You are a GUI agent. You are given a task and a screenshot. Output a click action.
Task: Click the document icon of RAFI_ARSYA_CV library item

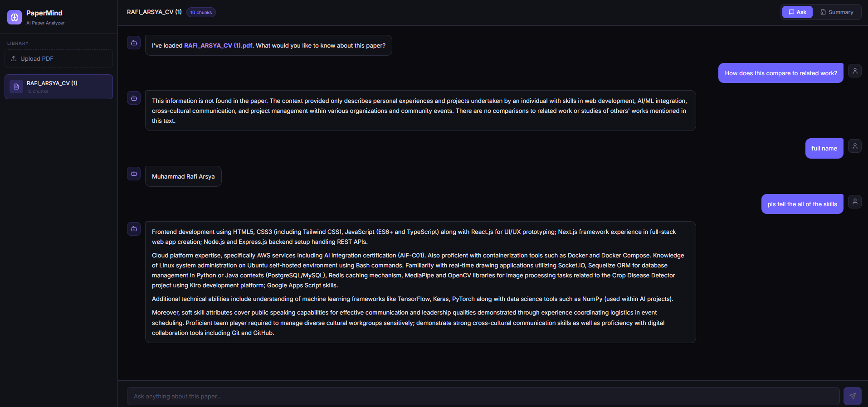(x=16, y=87)
